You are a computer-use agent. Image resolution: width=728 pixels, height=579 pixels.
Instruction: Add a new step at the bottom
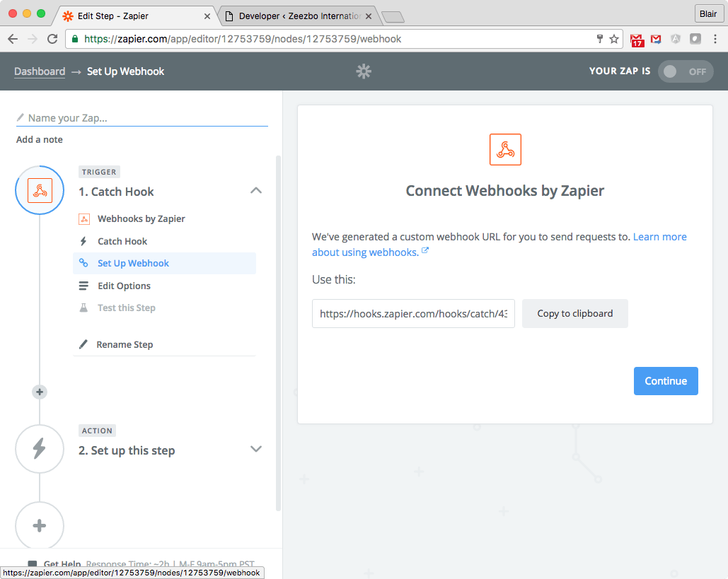[x=40, y=526]
